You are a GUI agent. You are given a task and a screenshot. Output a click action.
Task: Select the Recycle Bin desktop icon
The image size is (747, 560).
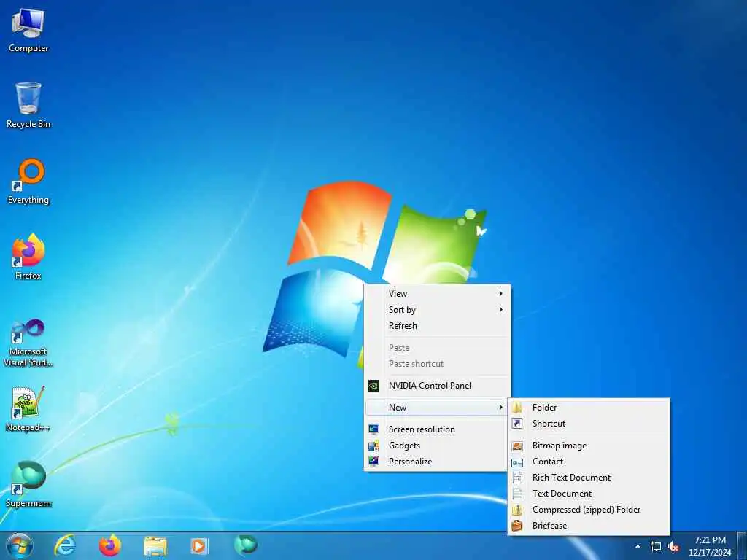coord(28,105)
